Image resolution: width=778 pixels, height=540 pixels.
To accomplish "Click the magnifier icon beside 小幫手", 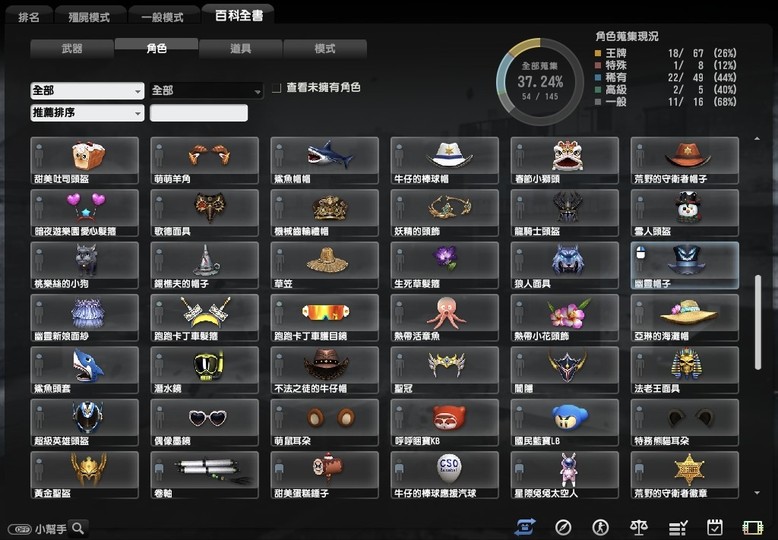I will click(x=77, y=528).
